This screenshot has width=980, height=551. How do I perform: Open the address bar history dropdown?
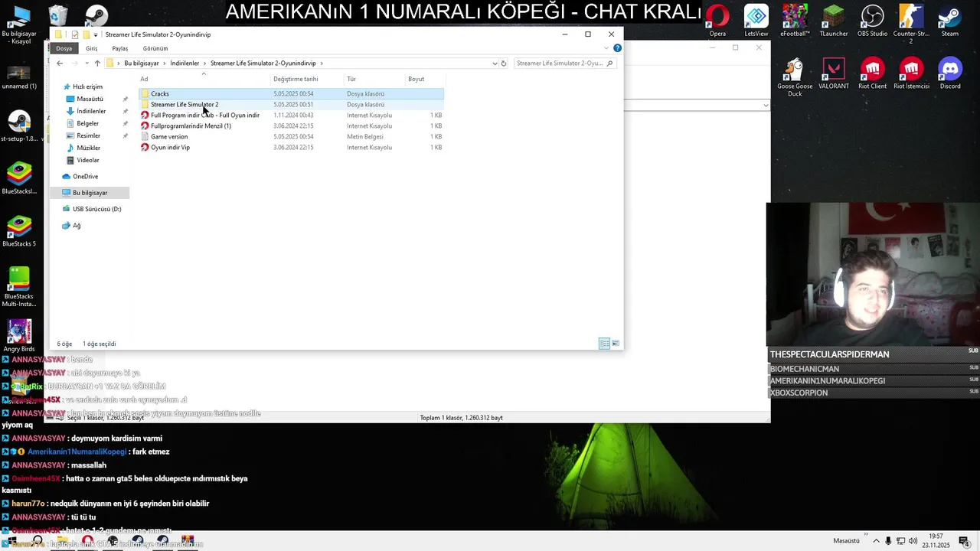[x=495, y=64]
